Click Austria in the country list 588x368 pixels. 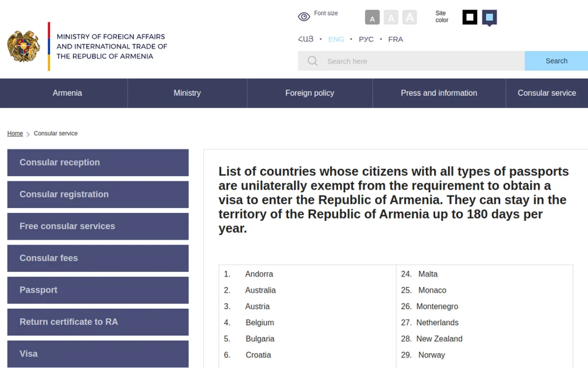pyautogui.click(x=257, y=306)
